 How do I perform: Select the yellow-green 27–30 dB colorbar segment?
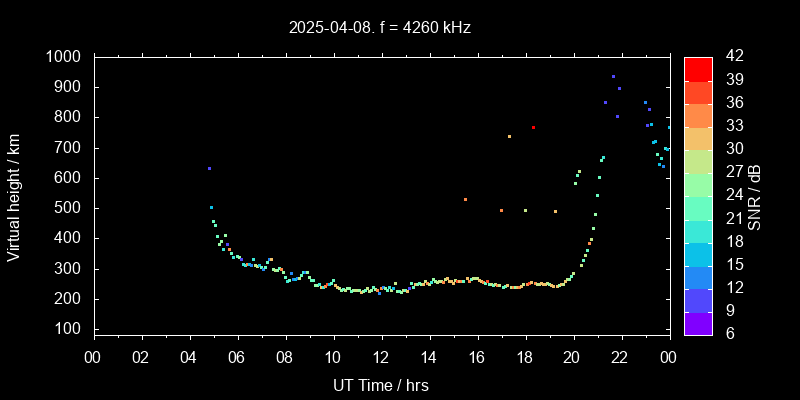(698, 161)
